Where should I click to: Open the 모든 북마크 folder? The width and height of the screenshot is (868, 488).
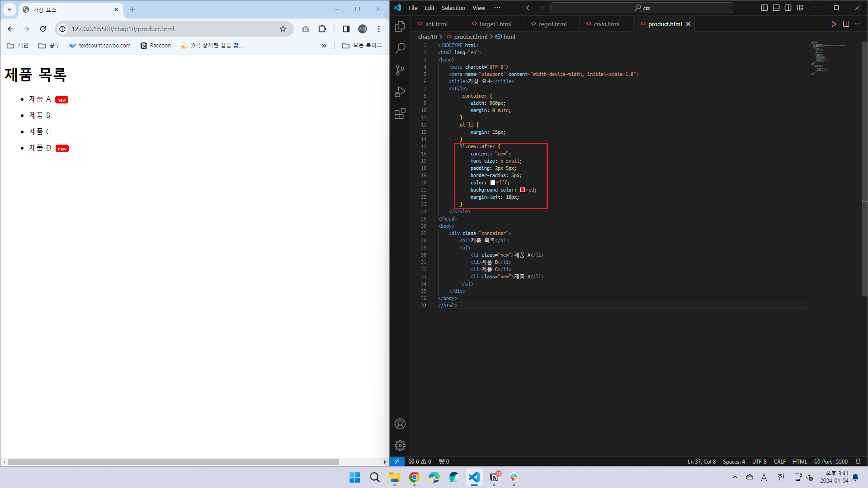click(362, 46)
